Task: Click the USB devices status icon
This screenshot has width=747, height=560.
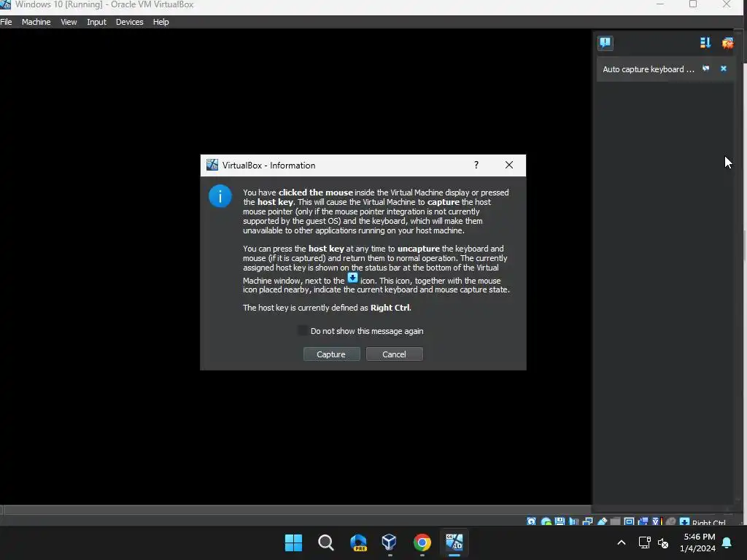Action: [x=602, y=521]
